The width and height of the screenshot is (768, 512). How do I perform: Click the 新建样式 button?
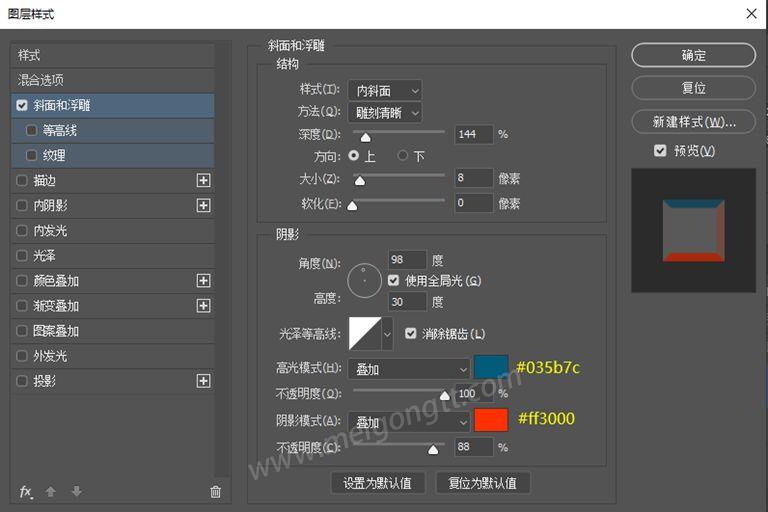click(694, 122)
